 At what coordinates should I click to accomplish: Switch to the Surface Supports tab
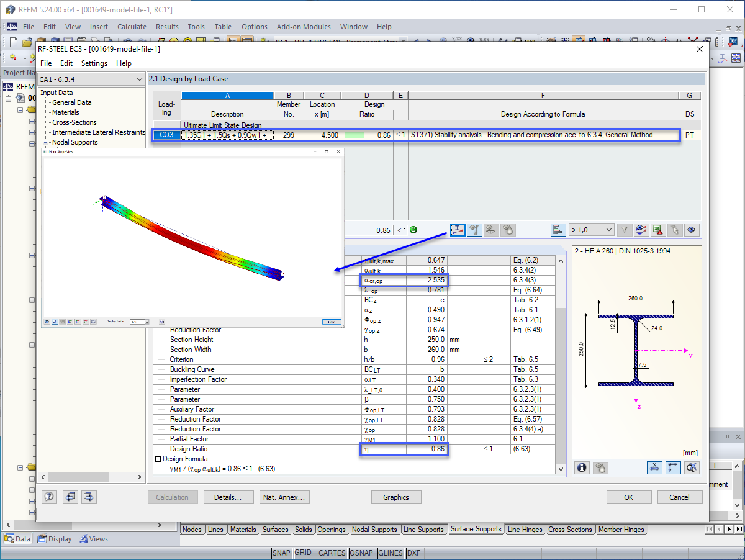(476, 529)
